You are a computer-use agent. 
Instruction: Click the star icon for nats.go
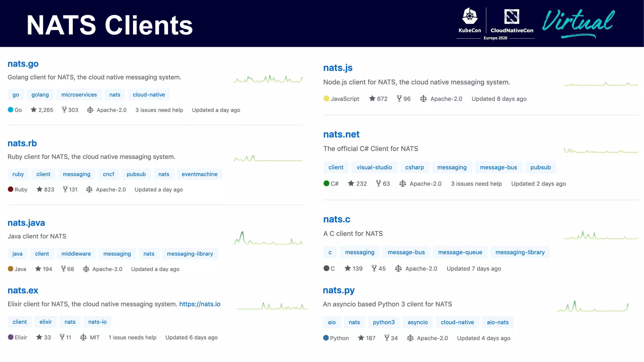click(x=33, y=110)
